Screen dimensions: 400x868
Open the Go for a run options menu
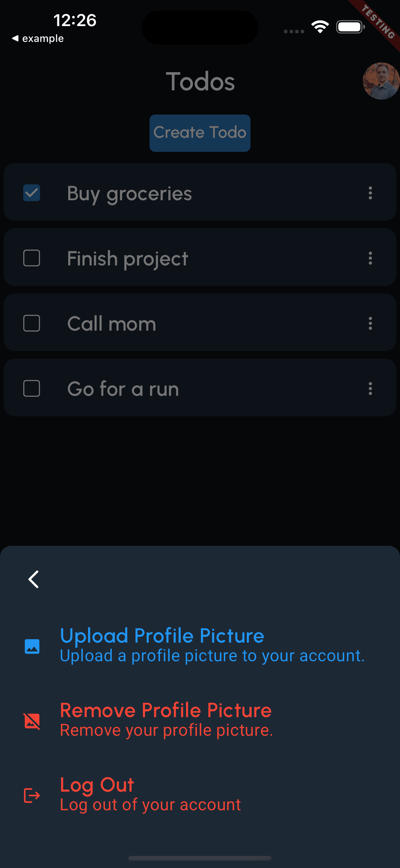point(370,388)
